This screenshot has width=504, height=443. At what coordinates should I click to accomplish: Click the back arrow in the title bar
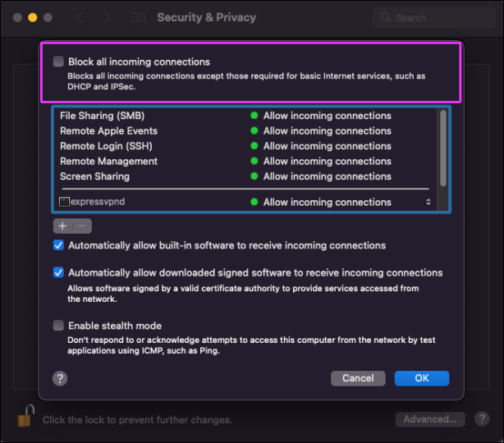click(x=80, y=17)
